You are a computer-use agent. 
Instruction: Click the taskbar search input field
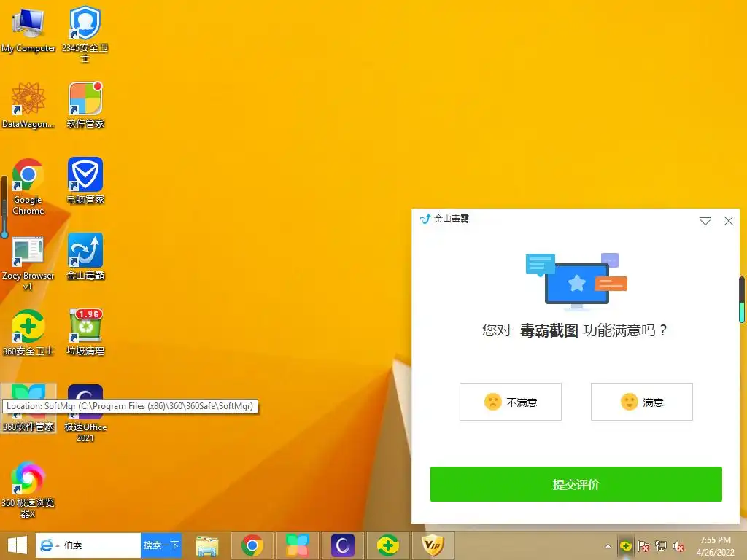[88, 545]
